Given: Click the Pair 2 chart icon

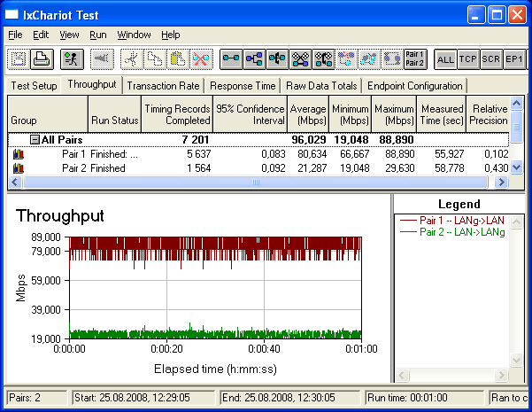Looking at the screenshot, I should [19, 168].
